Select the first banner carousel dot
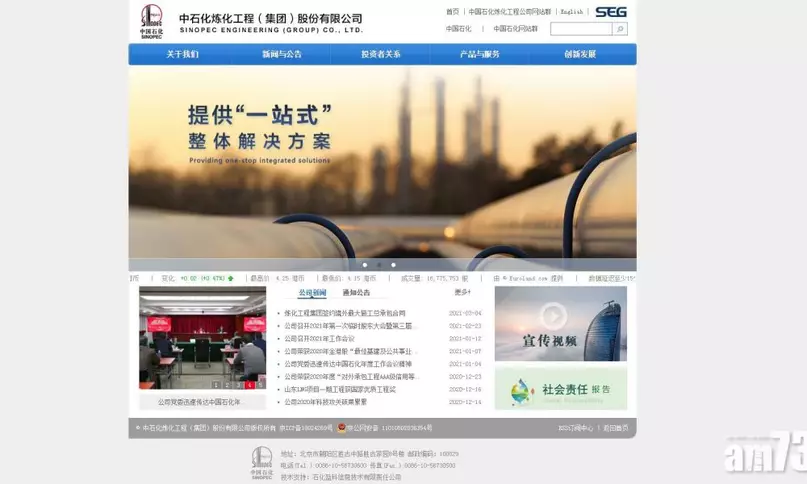807x484 pixels. (365, 265)
